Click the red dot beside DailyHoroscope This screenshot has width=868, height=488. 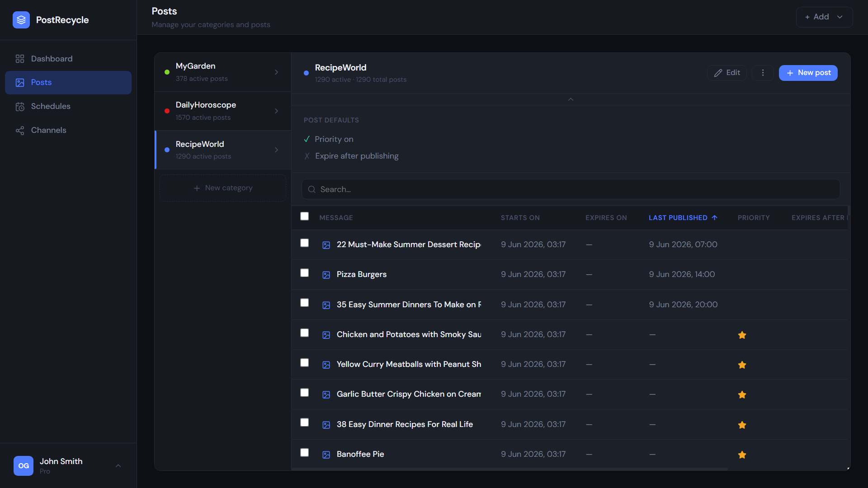pyautogui.click(x=167, y=111)
